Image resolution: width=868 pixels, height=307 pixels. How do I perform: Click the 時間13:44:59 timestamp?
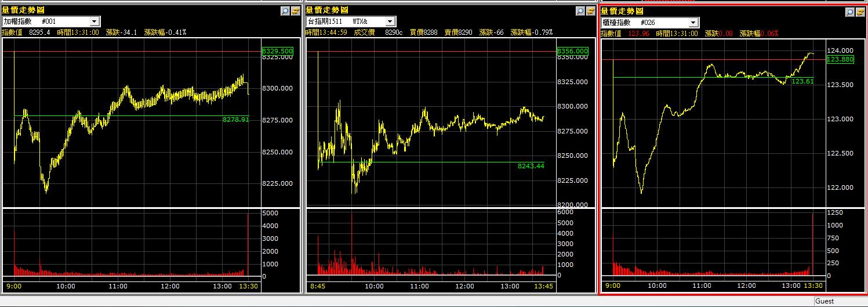click(326, 32)
